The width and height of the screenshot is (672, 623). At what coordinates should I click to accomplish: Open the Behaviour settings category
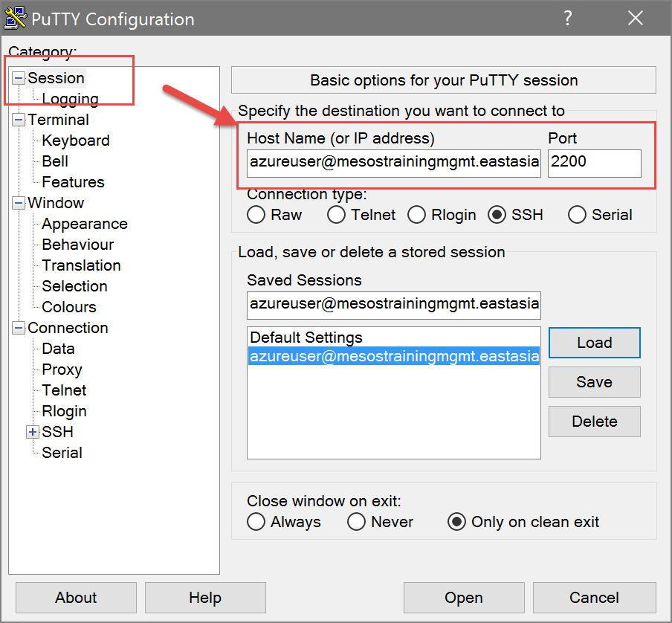(78, 245)
